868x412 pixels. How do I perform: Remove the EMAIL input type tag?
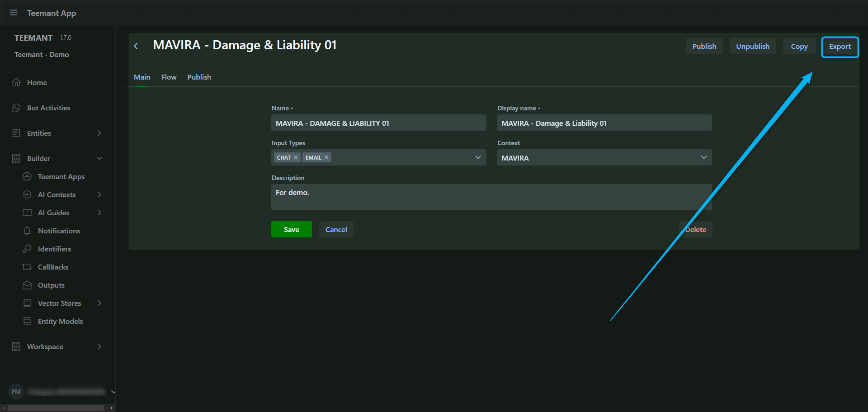(x=326, y=157)
